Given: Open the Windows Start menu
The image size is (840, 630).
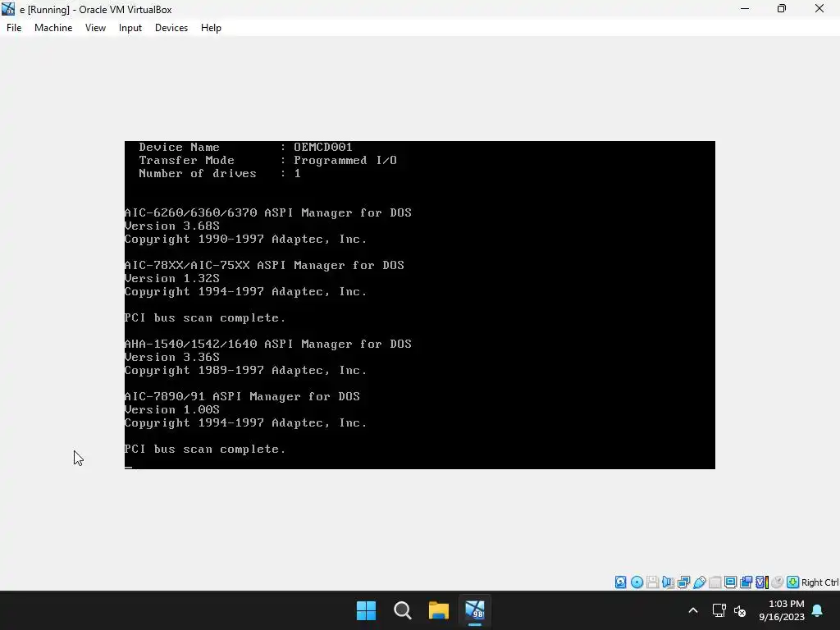Looking at the screenshot, I should point(367,610).
